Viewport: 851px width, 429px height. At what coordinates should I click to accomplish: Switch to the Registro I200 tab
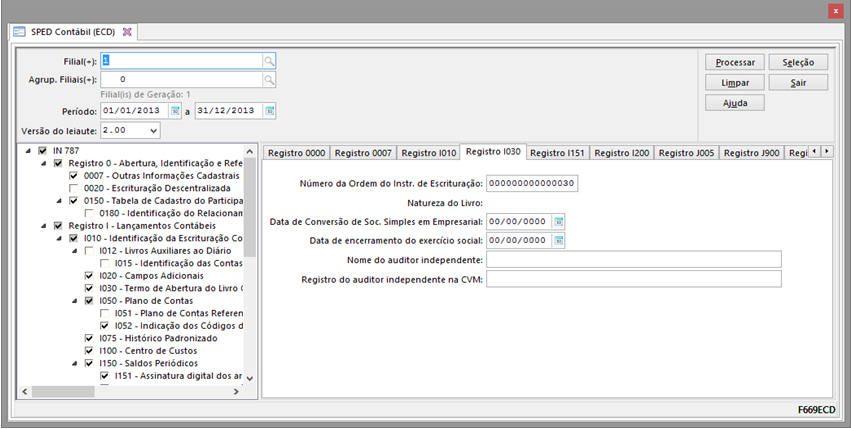pyautogui.click(x=622, y=153)
